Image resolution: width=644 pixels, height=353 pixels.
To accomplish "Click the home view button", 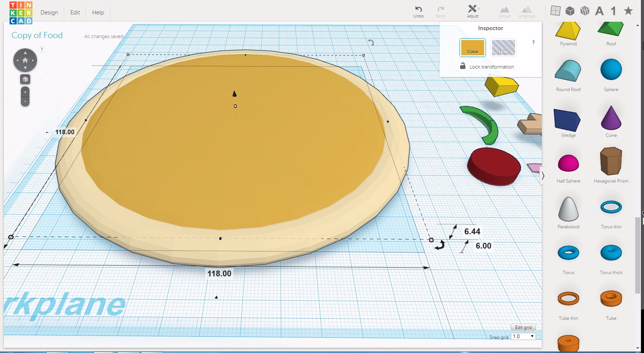I will point(25,60).
